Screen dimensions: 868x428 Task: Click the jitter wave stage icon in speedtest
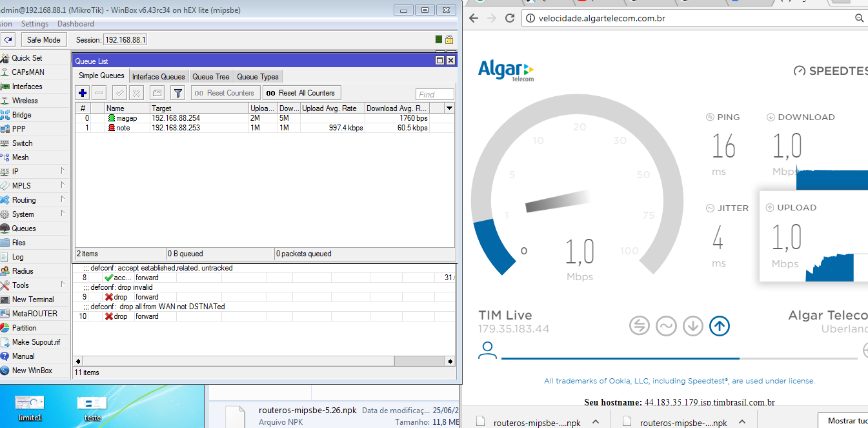point(666,326)
